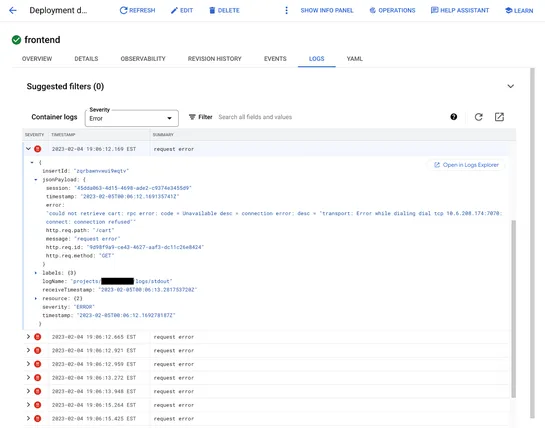
Task: Click the error icon on the 19:06:12.665 row
Action: 38,337
